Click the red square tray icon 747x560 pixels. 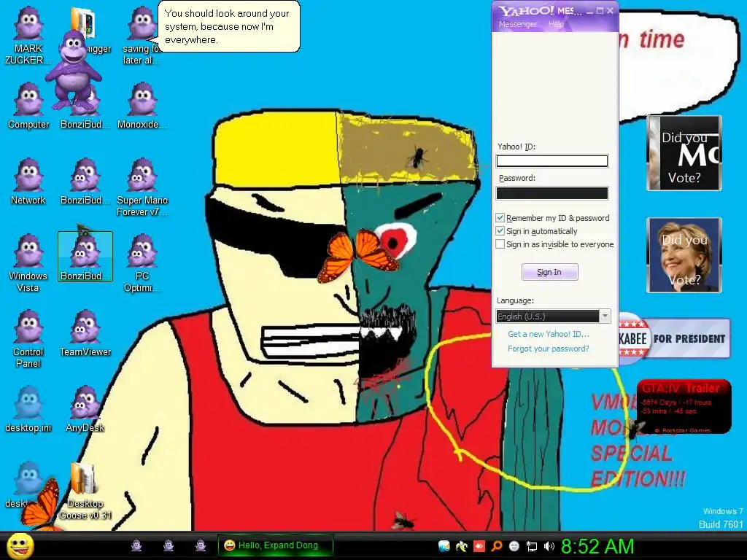click(479, 546)
